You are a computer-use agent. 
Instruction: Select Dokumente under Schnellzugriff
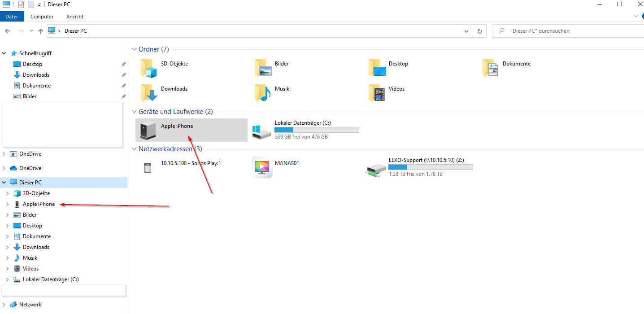click(37, 86)
